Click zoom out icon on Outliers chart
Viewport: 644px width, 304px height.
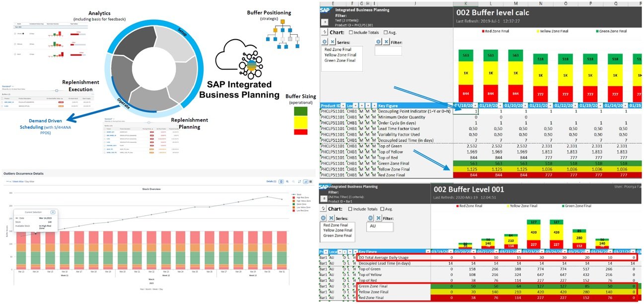[x=293, y=182]
